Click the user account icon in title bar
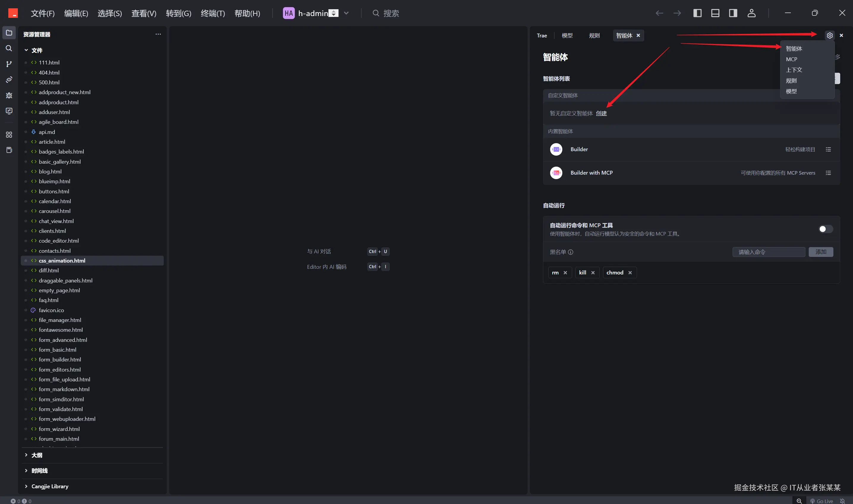This screenshot has height=504, width=853. coord(751,13)
